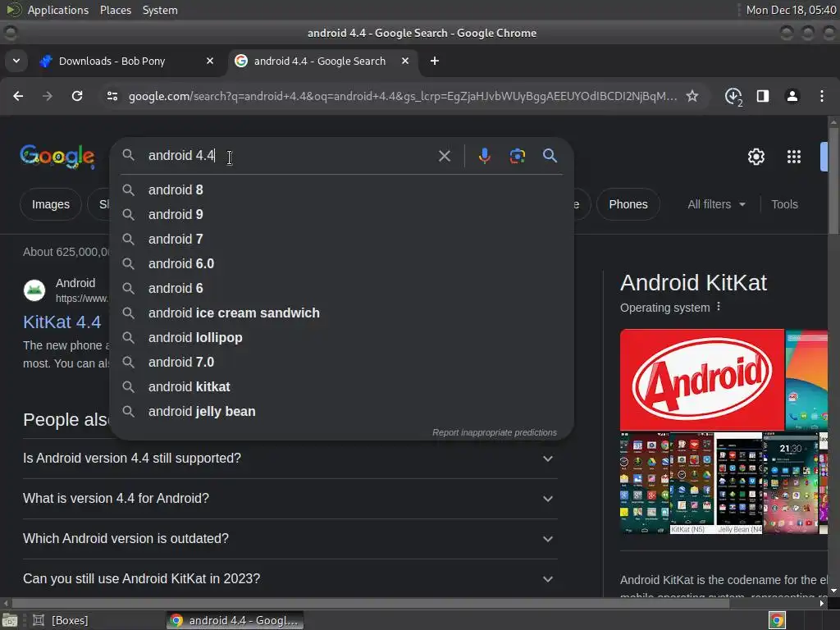The image size is (840, 630).
Task: Choose suggestion android ice cream sandwich
Action: (342, 313)
